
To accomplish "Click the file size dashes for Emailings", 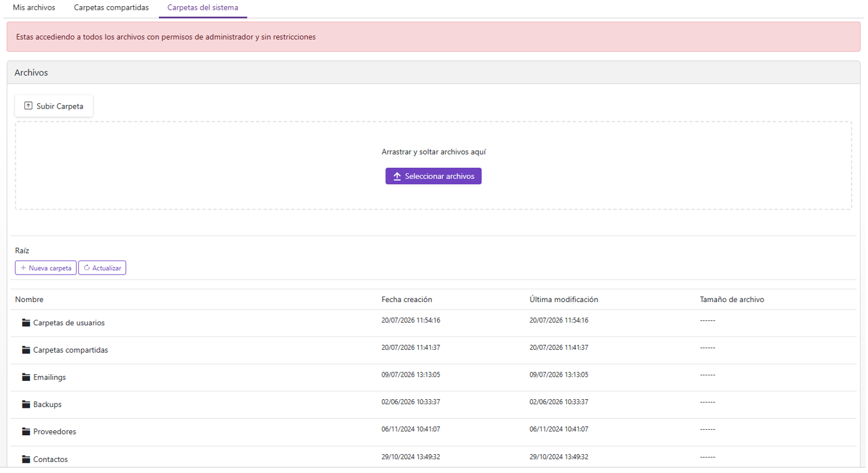I will tap(707, 375).
